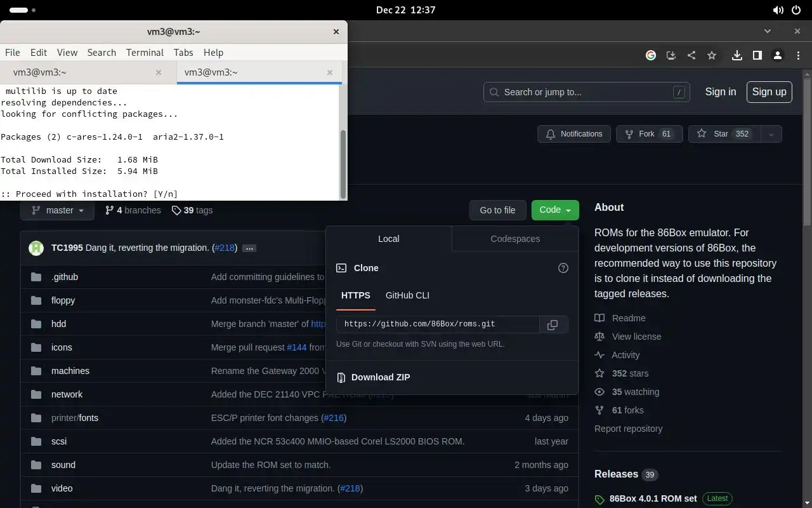Click the Report repository link
Viewport: 812px width, 508px height.
pos(628,429)
